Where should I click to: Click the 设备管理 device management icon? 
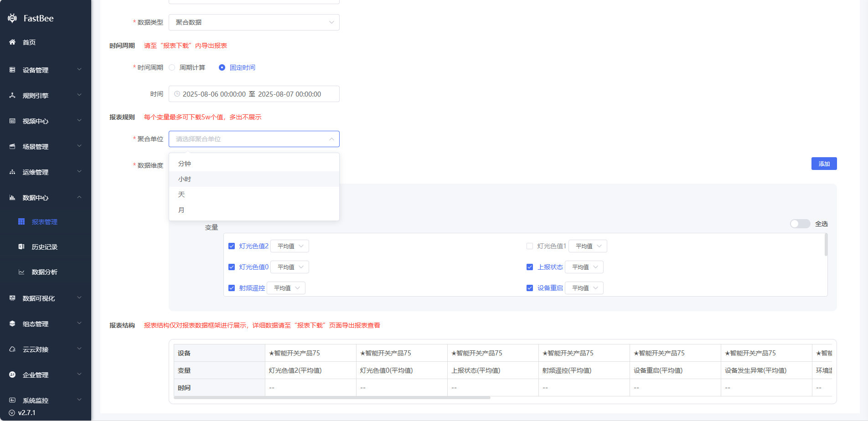(x=12, y=70)
